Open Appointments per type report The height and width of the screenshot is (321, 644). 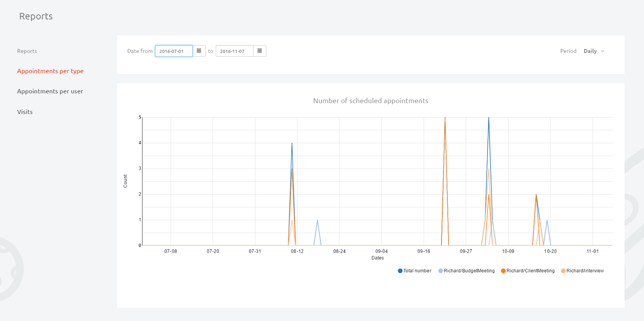(50, 71)
